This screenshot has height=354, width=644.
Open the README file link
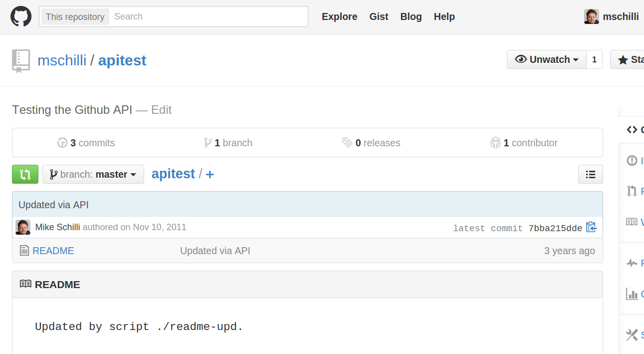coord(53,251)
